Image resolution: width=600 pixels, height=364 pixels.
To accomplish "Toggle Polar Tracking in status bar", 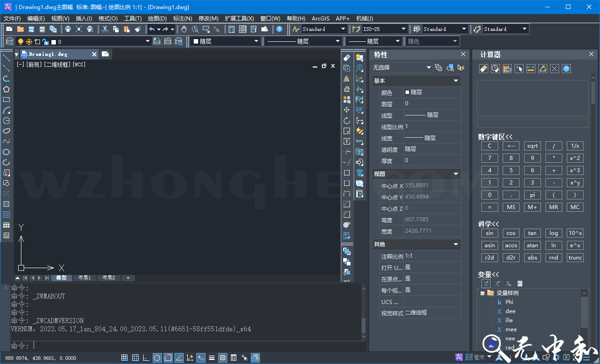I will (x=157, y=358).
